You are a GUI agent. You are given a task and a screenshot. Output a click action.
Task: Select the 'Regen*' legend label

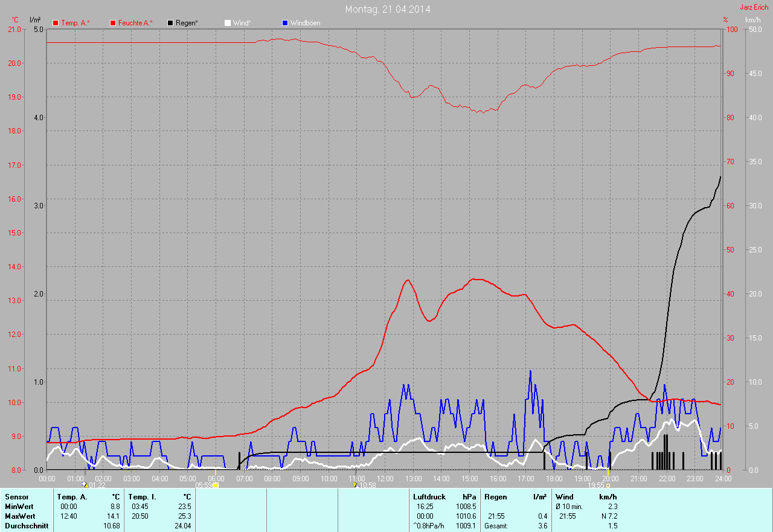point(187,23)
